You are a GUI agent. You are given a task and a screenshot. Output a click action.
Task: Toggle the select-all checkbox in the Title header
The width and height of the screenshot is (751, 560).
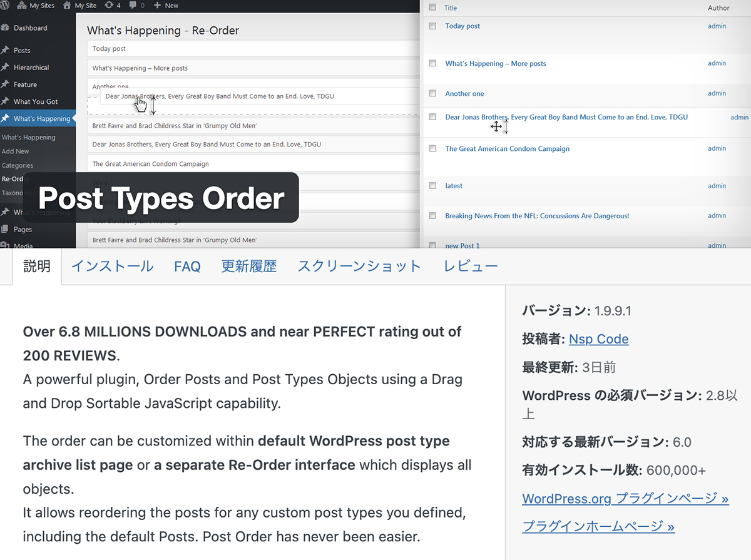point(432,7)
